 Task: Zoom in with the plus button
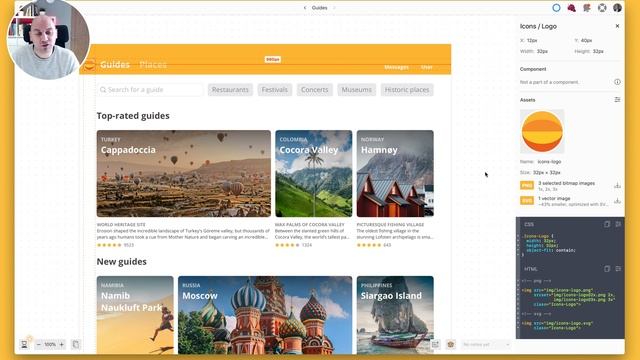(62, 344)
